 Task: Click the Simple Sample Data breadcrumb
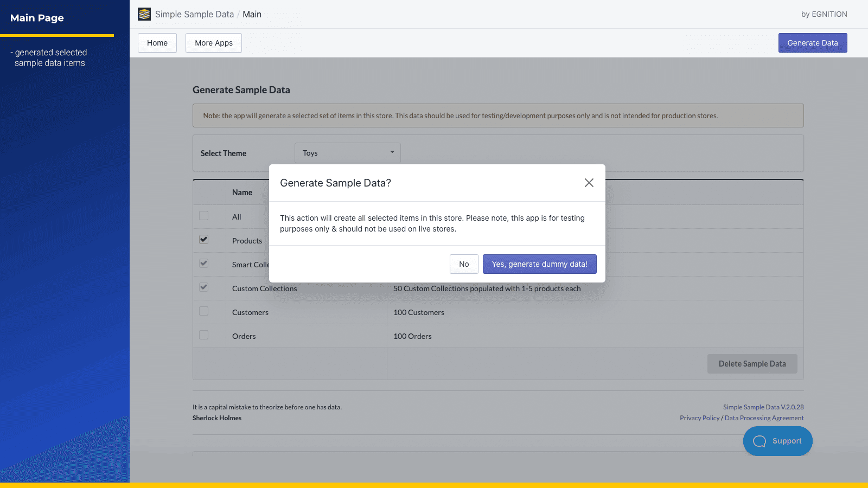(x=195, y=14)
